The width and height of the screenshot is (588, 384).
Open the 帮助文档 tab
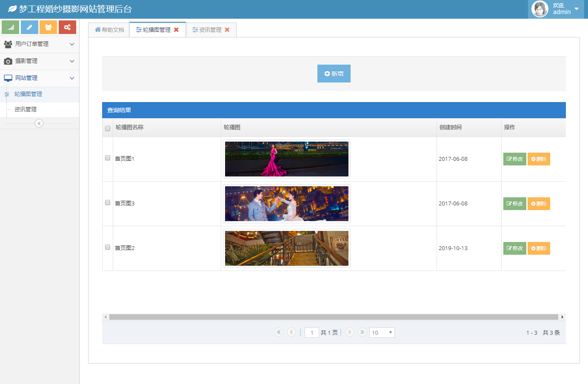(108, 29)
